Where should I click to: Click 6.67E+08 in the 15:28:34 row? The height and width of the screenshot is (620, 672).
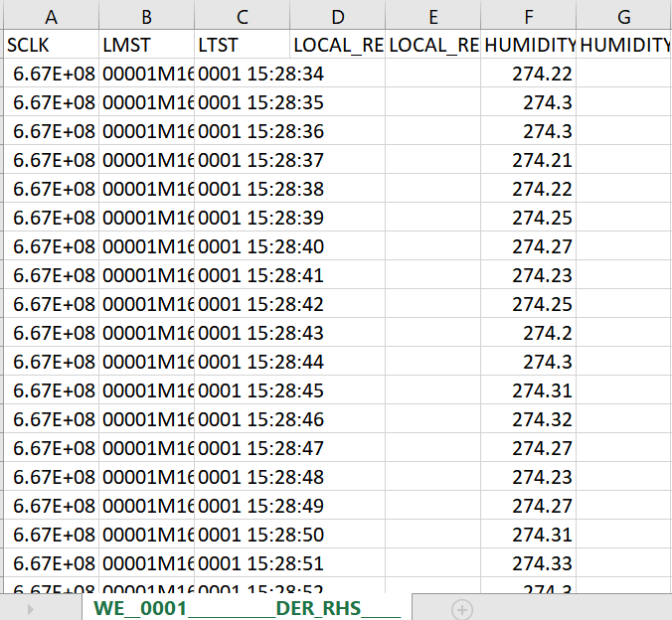(52, 74)
